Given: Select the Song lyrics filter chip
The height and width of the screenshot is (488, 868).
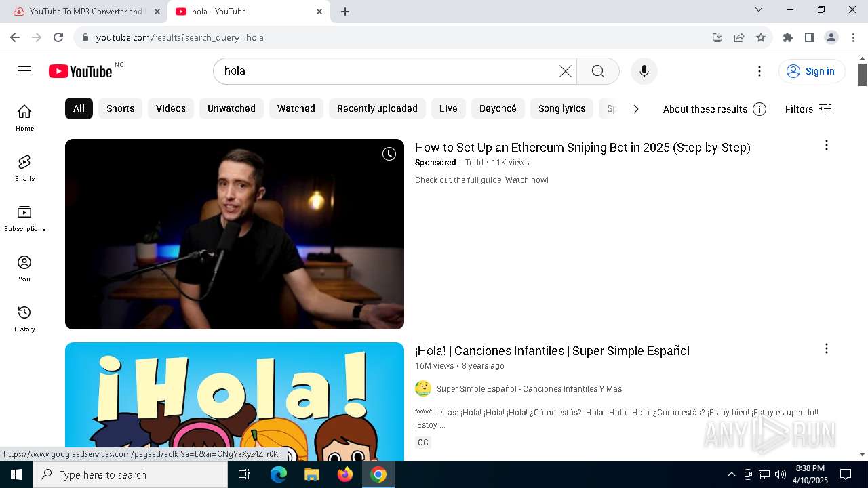Looking at the screenshot, I should point(561,108).
